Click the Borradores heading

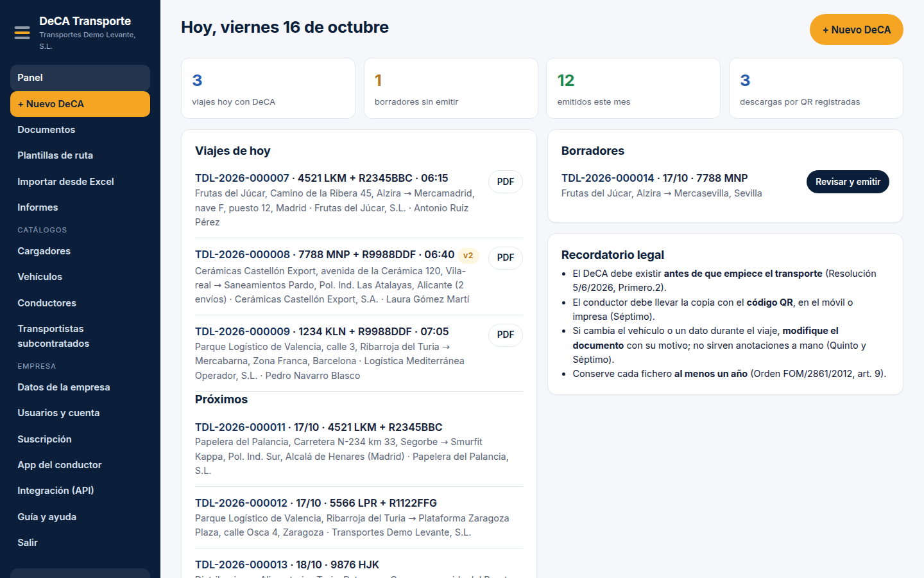(x=593, y=151)
